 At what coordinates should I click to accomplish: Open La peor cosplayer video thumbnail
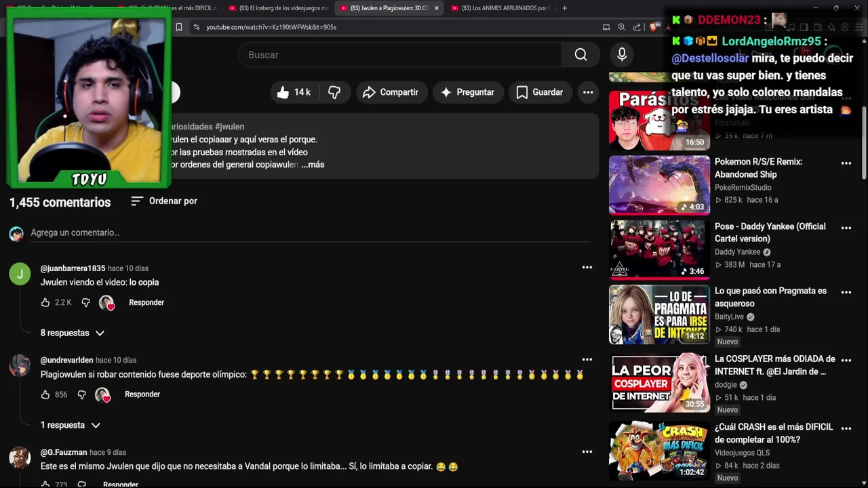(659, 382)
